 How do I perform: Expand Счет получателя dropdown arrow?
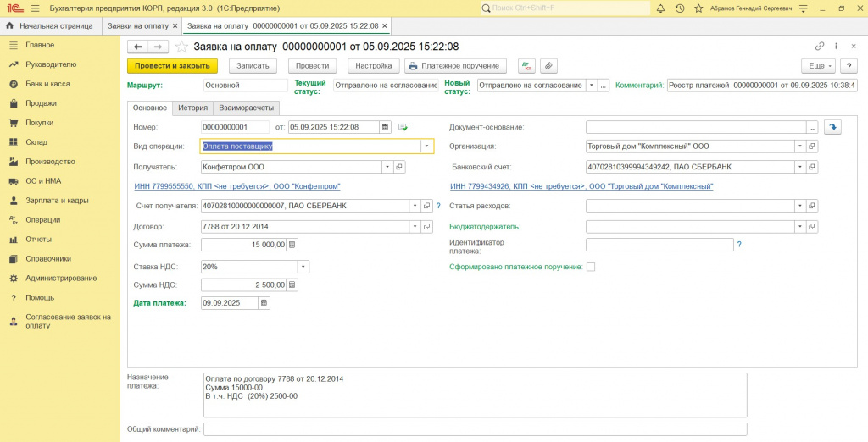click(x=415, y=206)
